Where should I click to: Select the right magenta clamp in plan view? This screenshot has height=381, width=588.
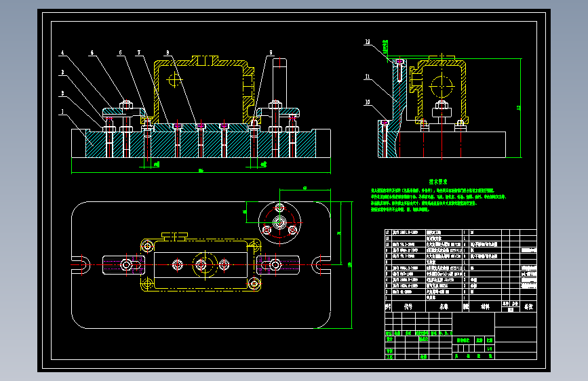pos(278,265)
